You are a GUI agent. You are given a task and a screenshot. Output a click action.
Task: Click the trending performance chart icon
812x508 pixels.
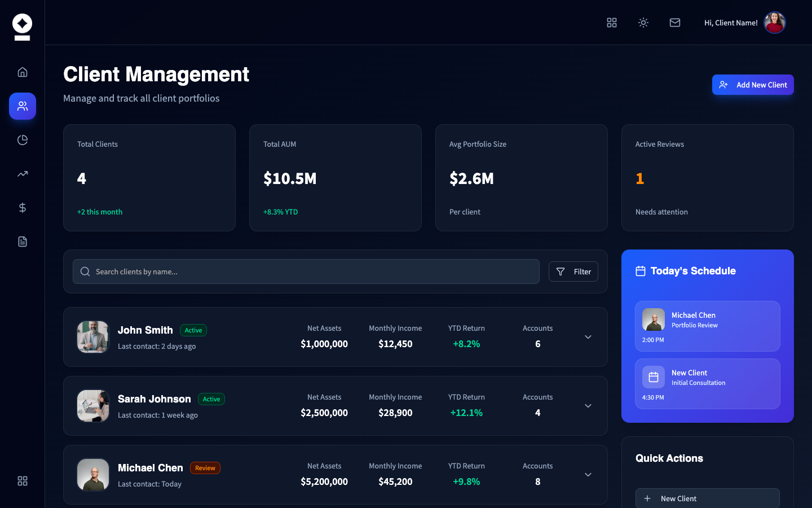22,173
